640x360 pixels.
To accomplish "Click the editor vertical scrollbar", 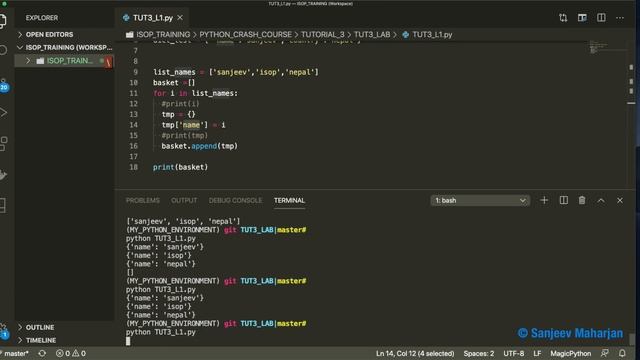I will [631, 114].
